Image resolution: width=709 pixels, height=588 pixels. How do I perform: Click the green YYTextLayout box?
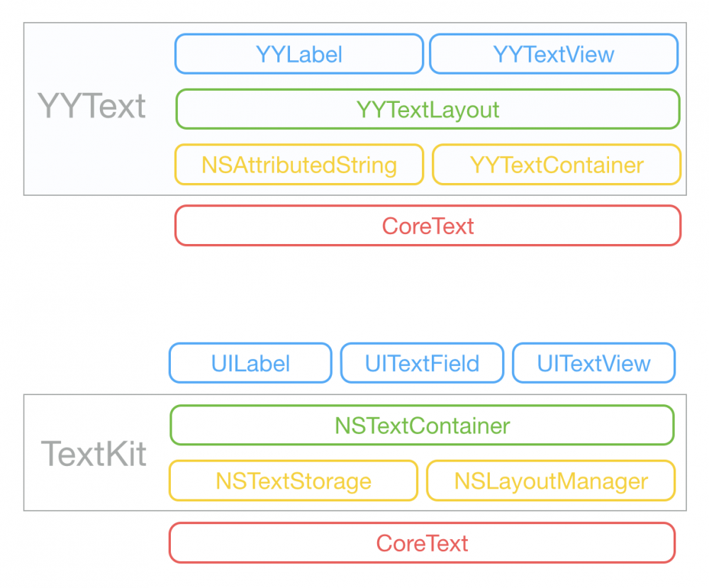(x=428, y=109)
